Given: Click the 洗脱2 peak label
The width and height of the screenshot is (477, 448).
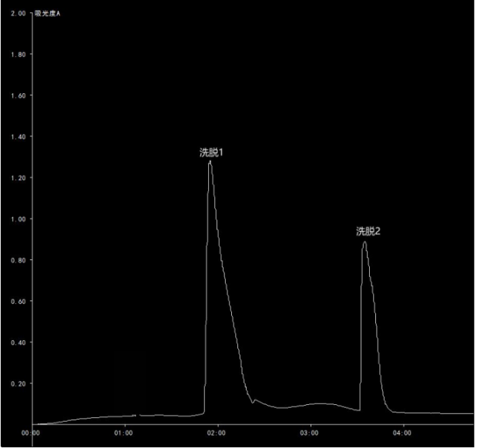Looking at the screenshot, I should click(x=368, y=231).
